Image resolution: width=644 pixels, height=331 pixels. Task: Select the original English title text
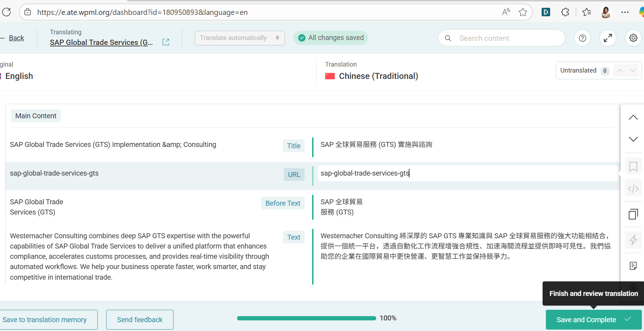(x=113, y=144)
